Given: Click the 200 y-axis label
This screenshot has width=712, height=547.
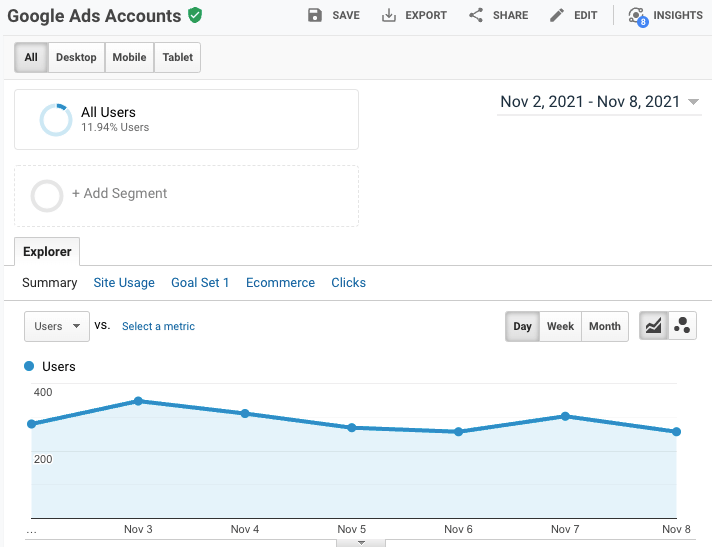Looking at the screenshot, I should (x=43, y=459).
